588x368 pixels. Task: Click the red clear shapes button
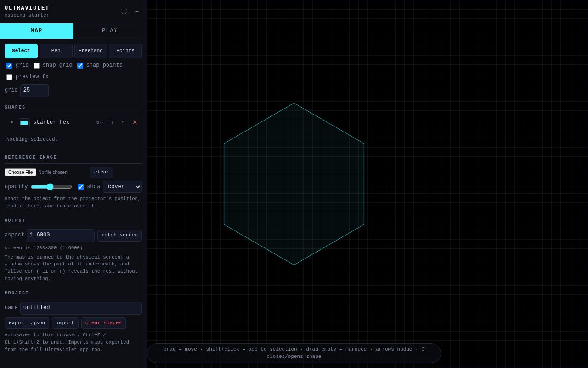click(103, 323)
